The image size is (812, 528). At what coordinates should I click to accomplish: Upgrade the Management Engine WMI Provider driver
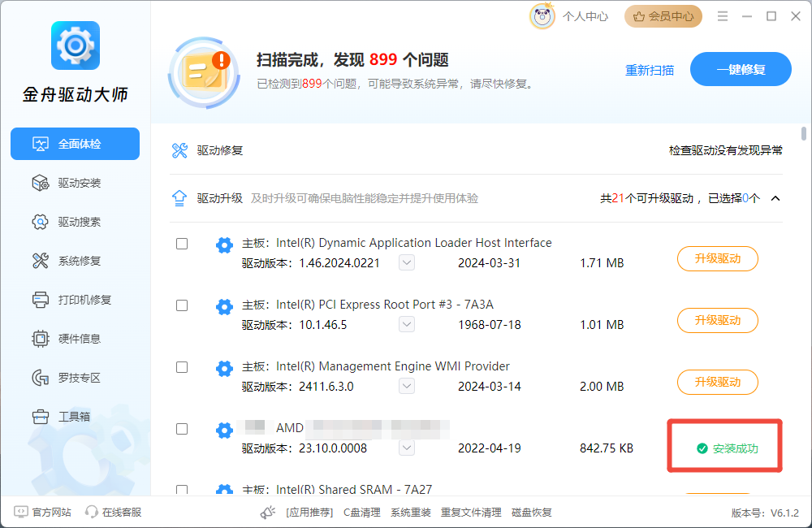click(x=718, y=382)
